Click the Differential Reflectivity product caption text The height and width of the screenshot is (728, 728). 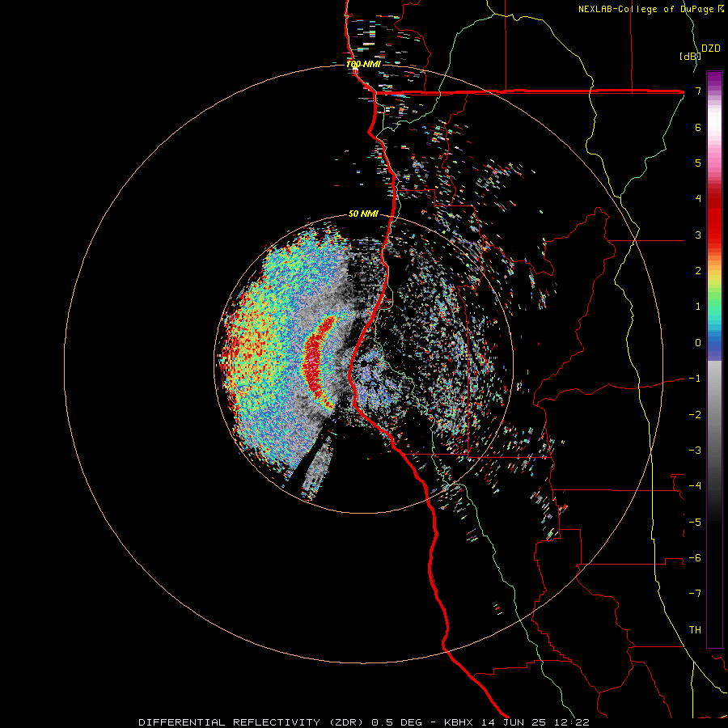click(364, 722)
